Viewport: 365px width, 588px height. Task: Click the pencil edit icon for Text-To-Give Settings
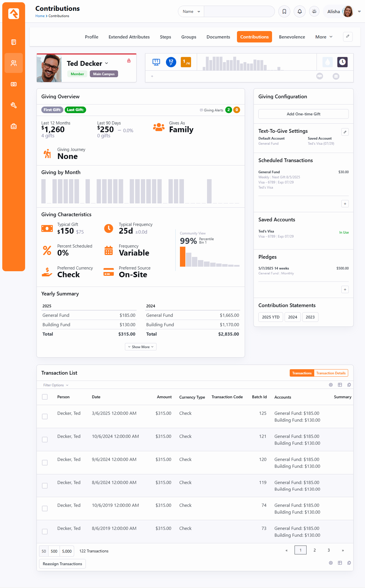[x=345, y=132]
